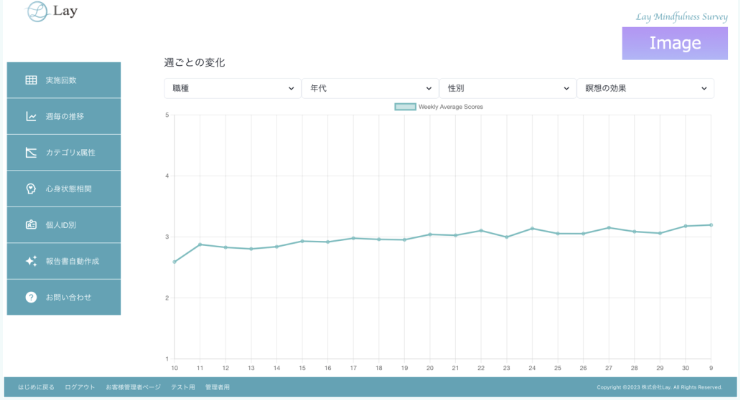Viewport: 740px width, 400px height.
Task: Click the ログアウト footer link
Action: point(80,387)
